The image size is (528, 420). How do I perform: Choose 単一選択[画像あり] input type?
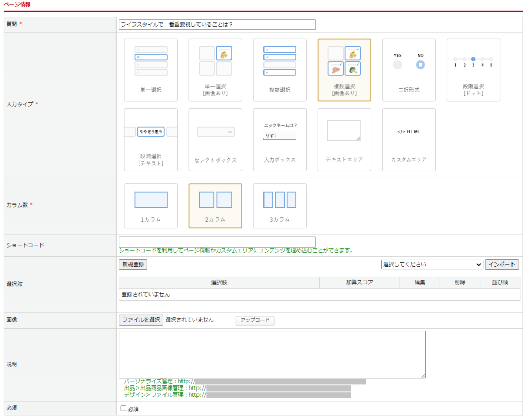[x=215, y=70]
